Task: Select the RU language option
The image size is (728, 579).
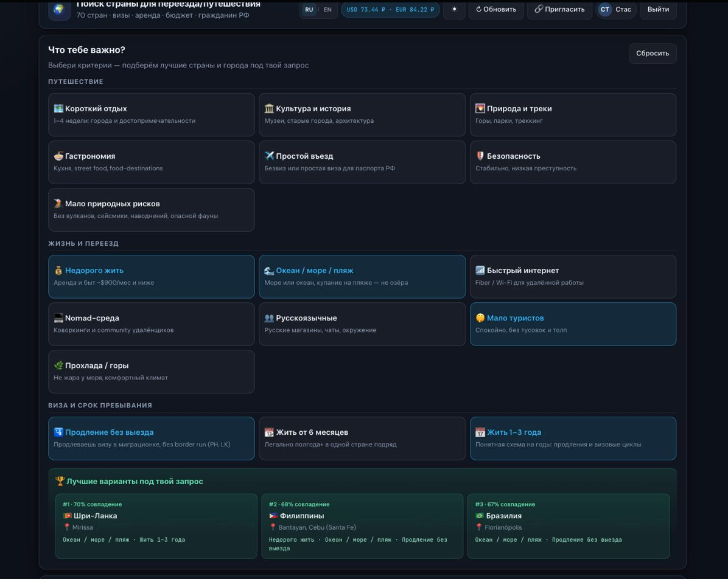Action: pos(309,9)
